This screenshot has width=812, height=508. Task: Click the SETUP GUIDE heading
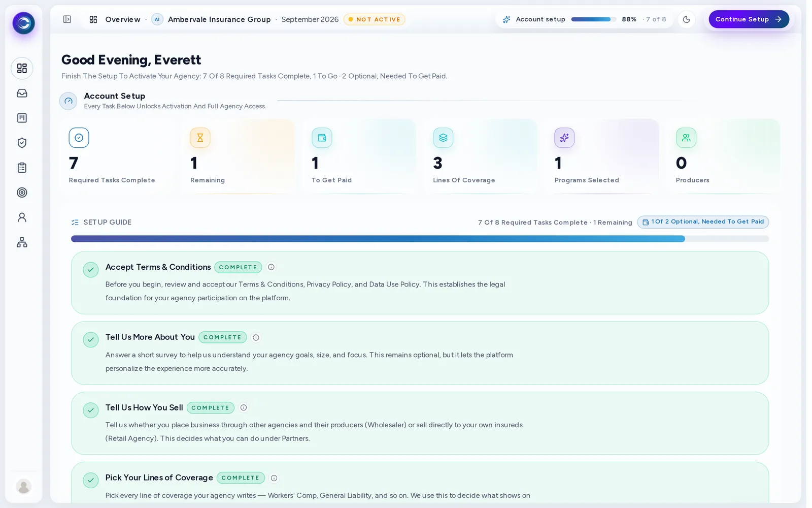pos(107,222)
